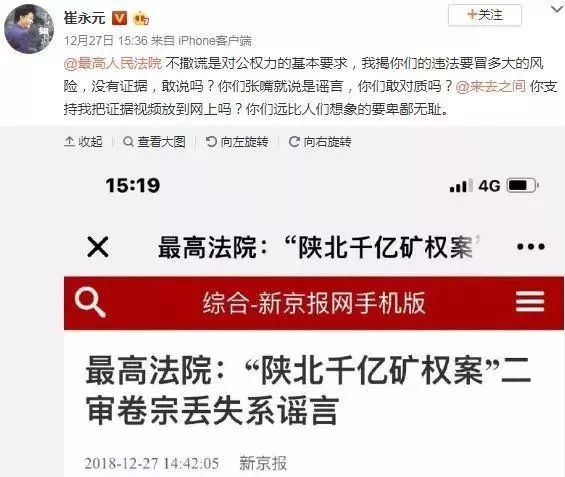Open the @来去之间 mention link

click(x=490, y=86)
